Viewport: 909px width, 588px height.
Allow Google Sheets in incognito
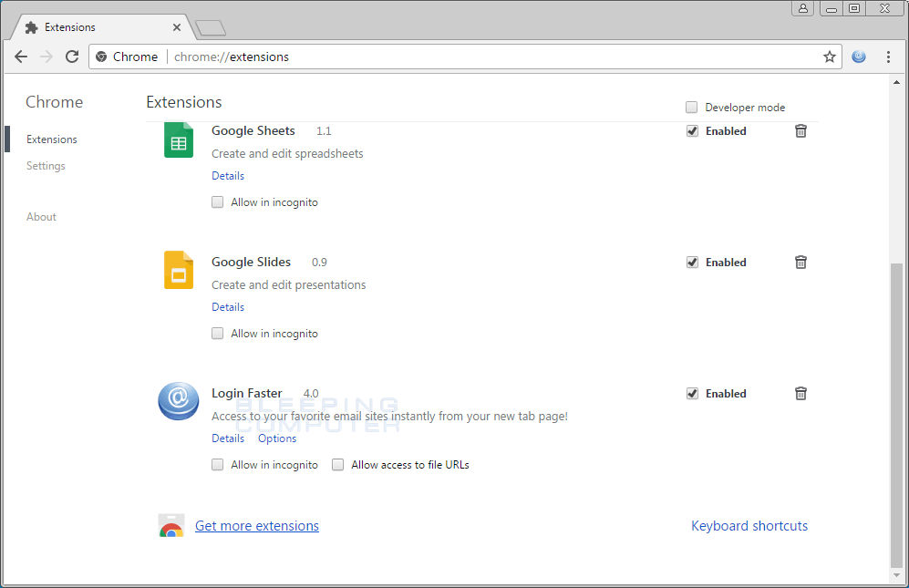pos(217,201)
